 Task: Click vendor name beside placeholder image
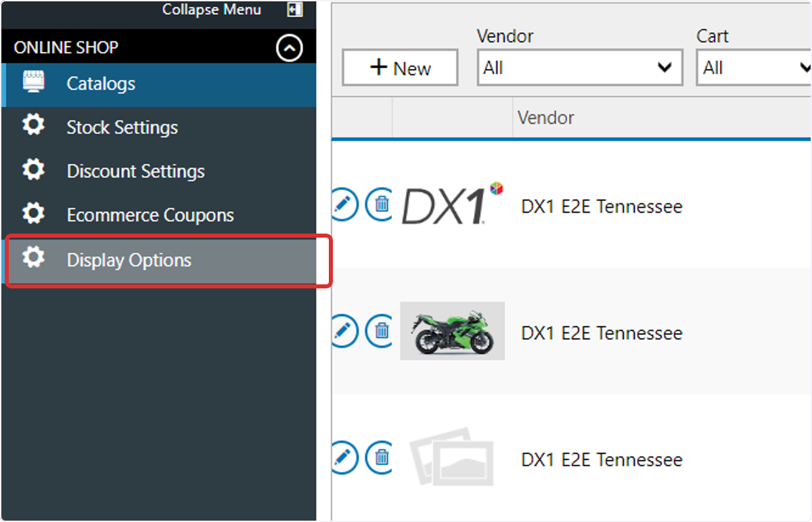click(602, 460)
